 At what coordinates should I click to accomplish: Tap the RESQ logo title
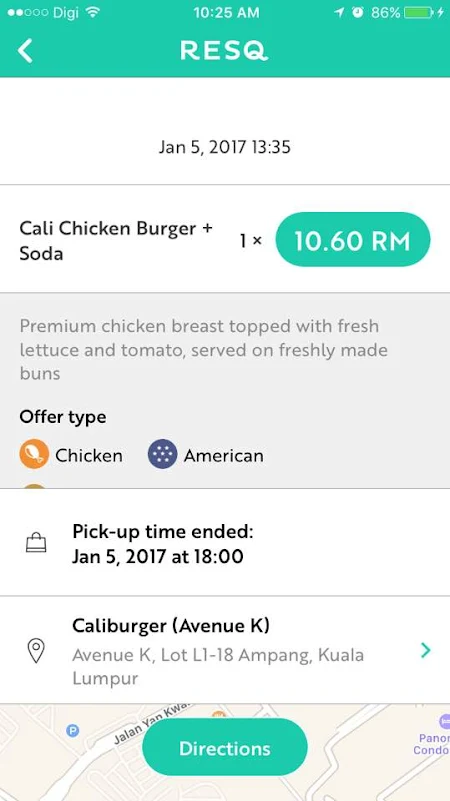coord(224,51)
